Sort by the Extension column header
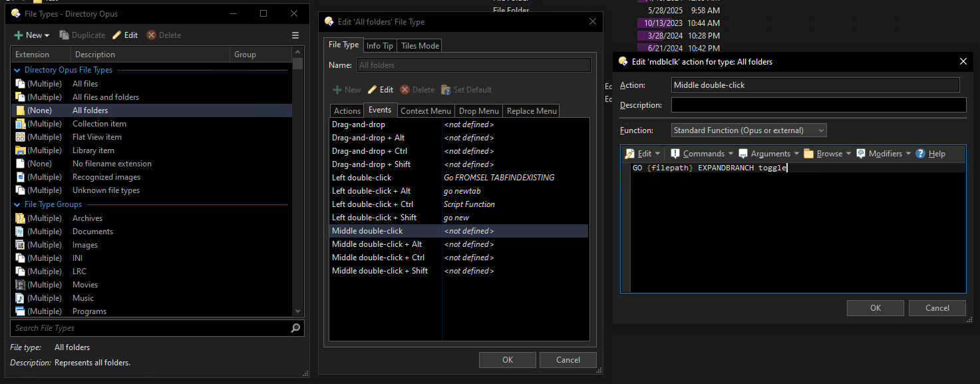The width and height of the screenshot is (980, 384). pos(41,55)
